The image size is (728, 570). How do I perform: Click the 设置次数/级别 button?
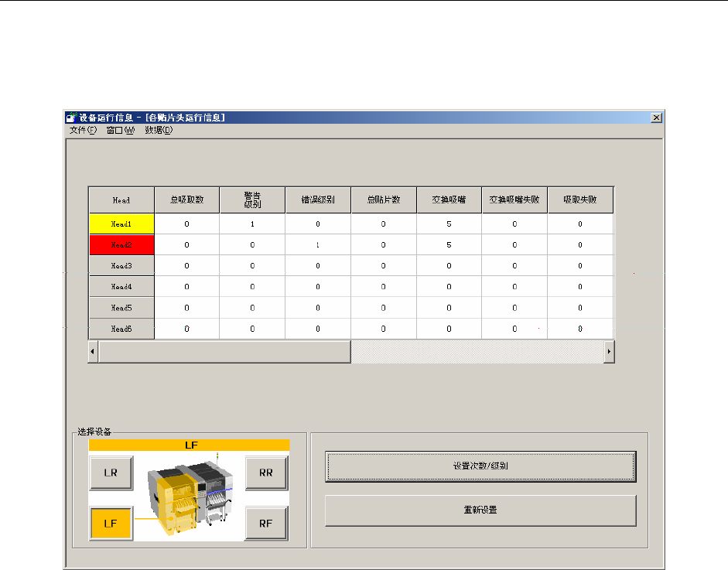pos(480,466)
